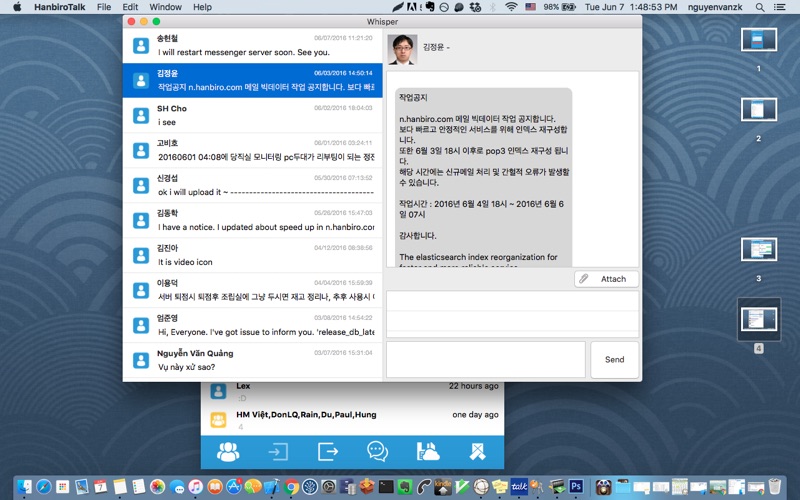Click the US flag input source icon

[x=531, y=7]
